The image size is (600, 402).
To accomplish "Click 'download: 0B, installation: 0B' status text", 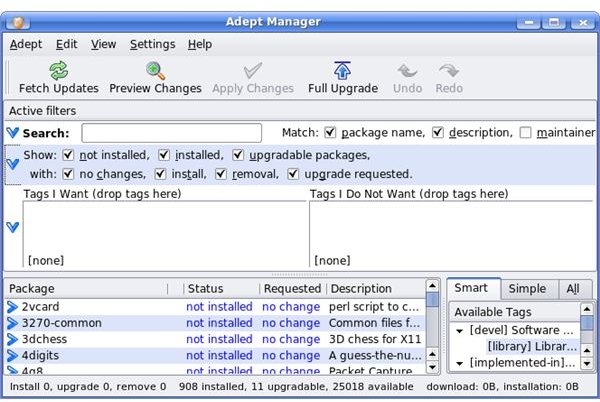I will point(502,387).
